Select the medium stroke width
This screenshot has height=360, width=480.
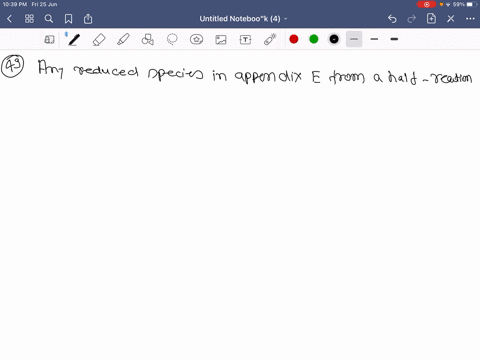click(x=374, y=39)
